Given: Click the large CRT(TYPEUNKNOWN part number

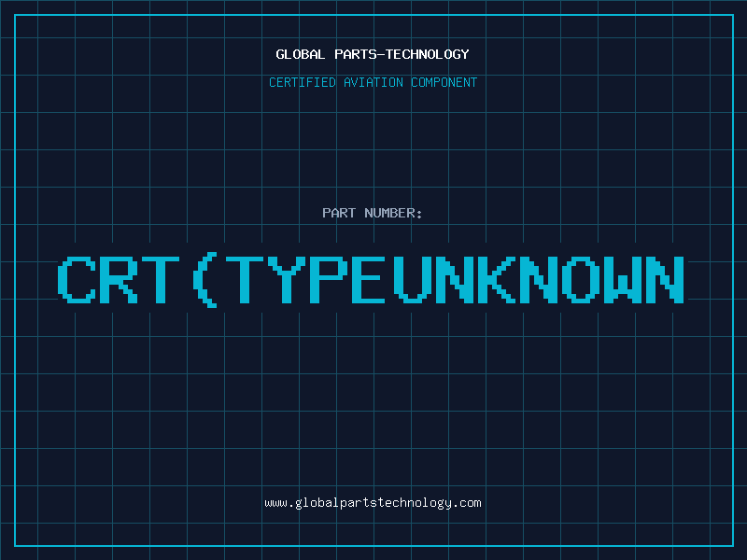Looking at the screenshot, I should (x=371, y=280).
